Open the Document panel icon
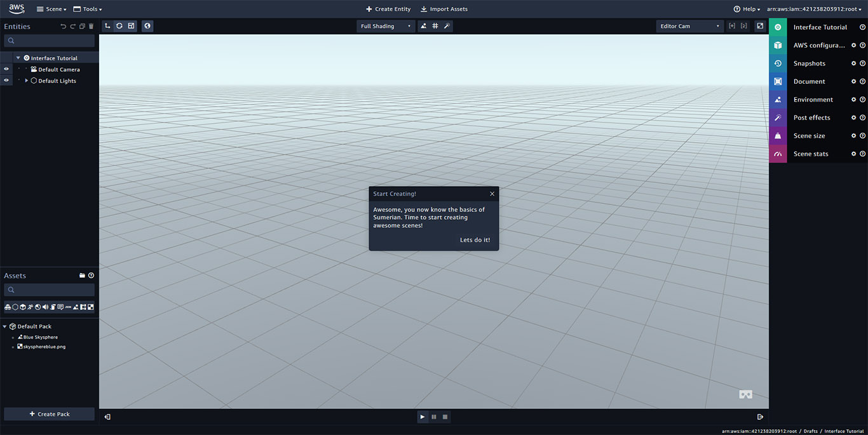This screenshot has height=435, width=868. pos(778,81)
